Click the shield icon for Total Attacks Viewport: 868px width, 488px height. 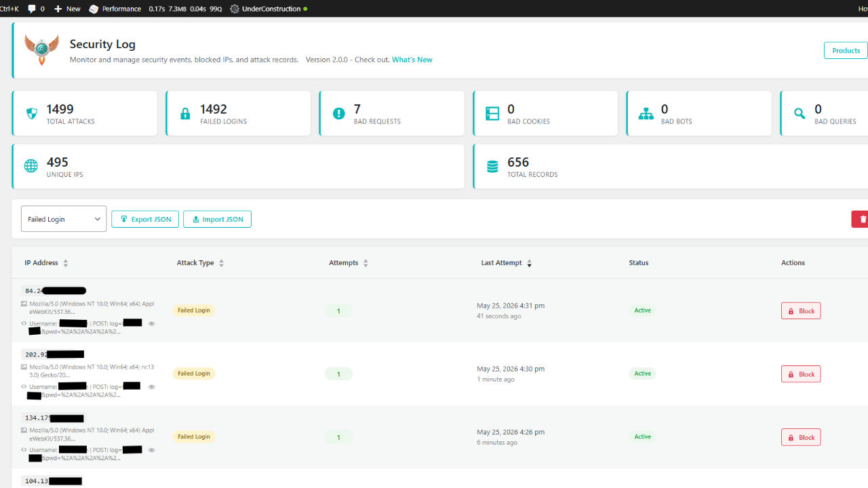point(31,114)
